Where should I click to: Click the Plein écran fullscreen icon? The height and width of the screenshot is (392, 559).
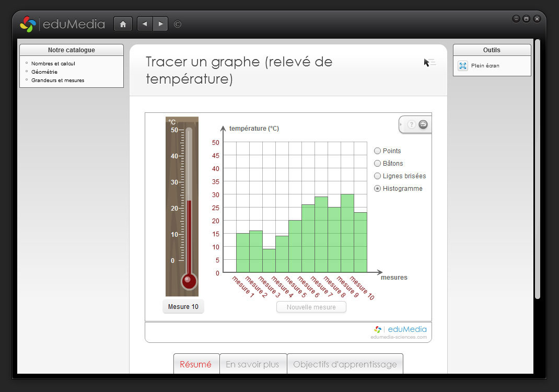point(463,66)
